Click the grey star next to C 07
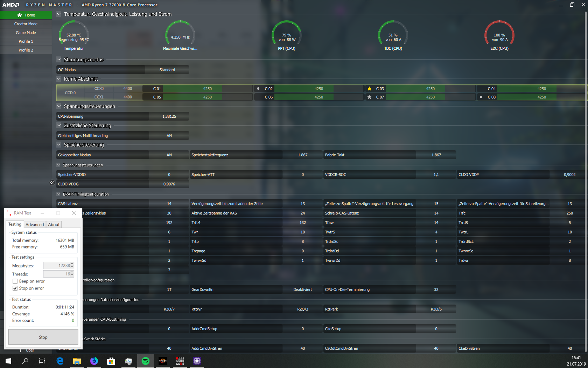Image resolution: width=588 pixels, height=368 pixels. 369,97
